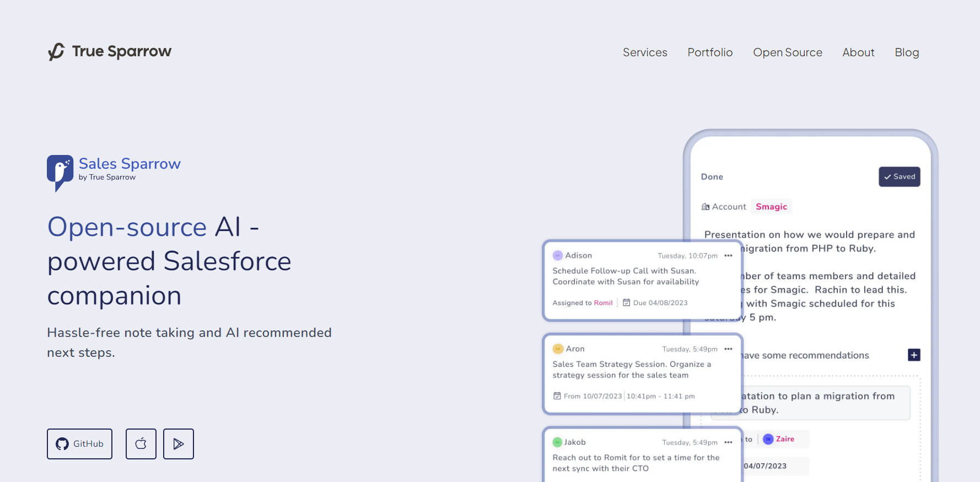The image size is (980, 482).
Task: Open the GitHub repository button
Action: 79,444
